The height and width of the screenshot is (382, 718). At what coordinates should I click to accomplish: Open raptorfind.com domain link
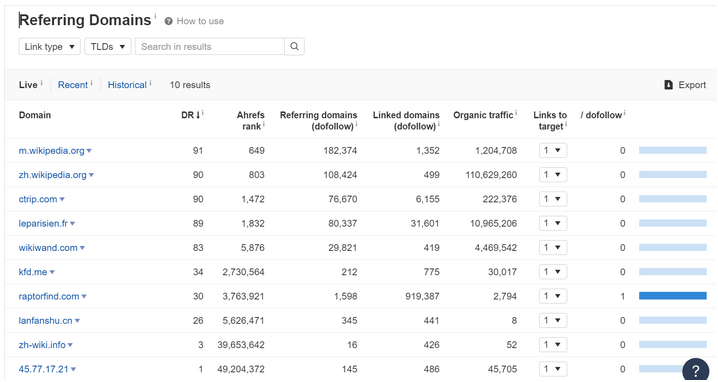coord(49,296)
